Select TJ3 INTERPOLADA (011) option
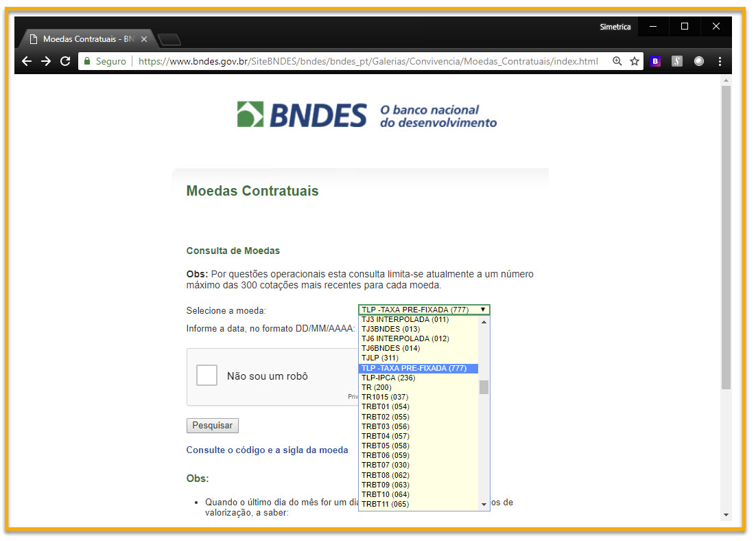Image resolution: width=756 pixels, height=541 pixels. click(418, 319)
